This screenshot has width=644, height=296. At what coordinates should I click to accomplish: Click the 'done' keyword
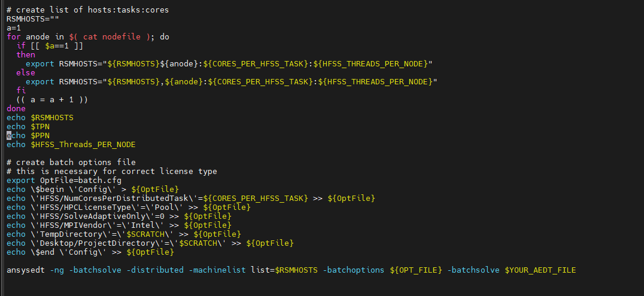(16, 108)
